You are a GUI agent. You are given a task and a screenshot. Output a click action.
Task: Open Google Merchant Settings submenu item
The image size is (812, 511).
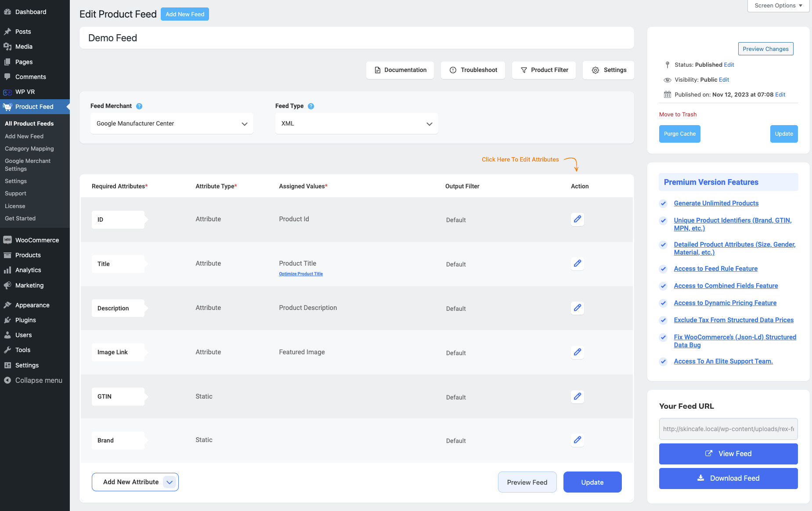point(28,165)
